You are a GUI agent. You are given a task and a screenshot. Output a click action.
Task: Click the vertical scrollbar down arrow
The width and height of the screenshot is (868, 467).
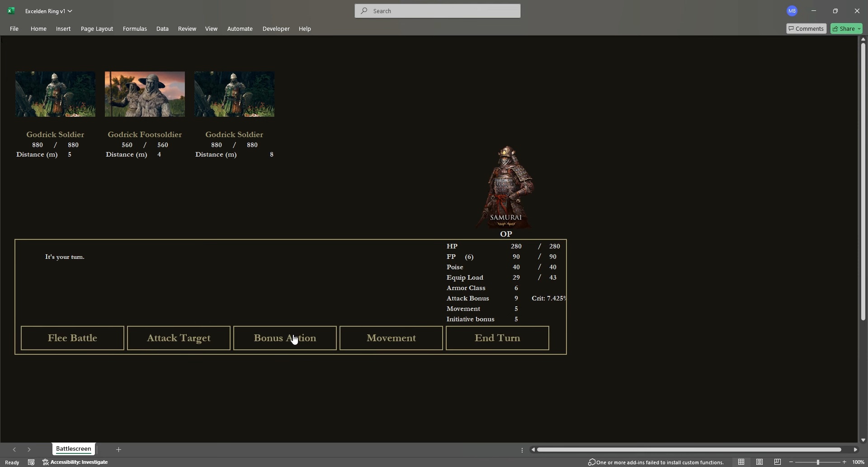[863, 440]
